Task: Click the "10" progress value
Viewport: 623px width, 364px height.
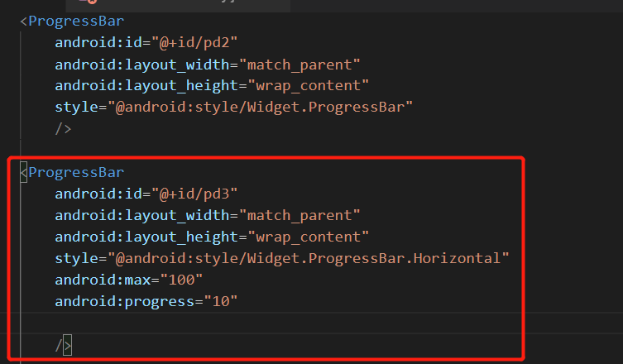Action: (x=221, y=302)
